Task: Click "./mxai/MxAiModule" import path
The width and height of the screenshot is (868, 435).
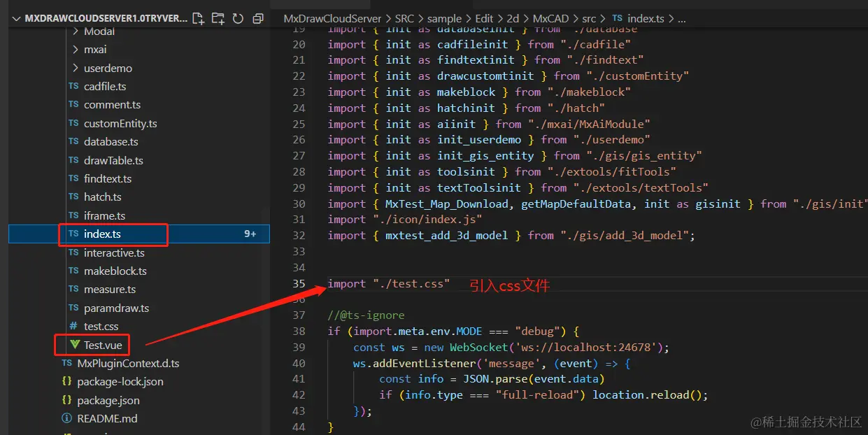Action: 589,124
